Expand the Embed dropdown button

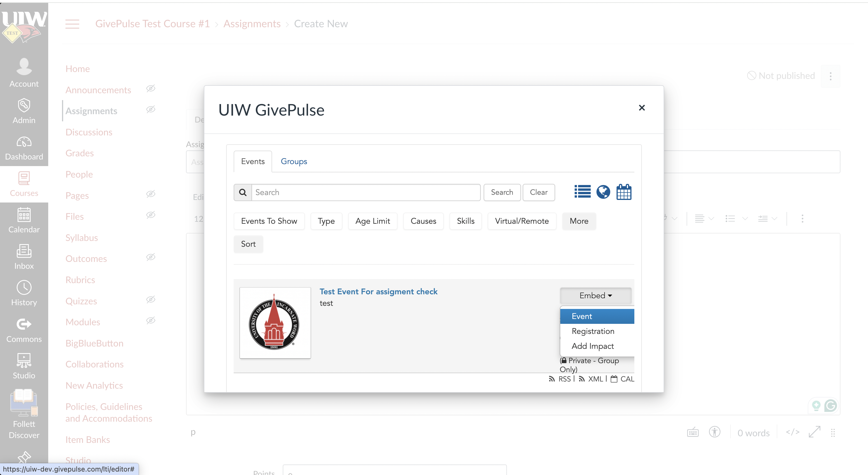(595, 295)
